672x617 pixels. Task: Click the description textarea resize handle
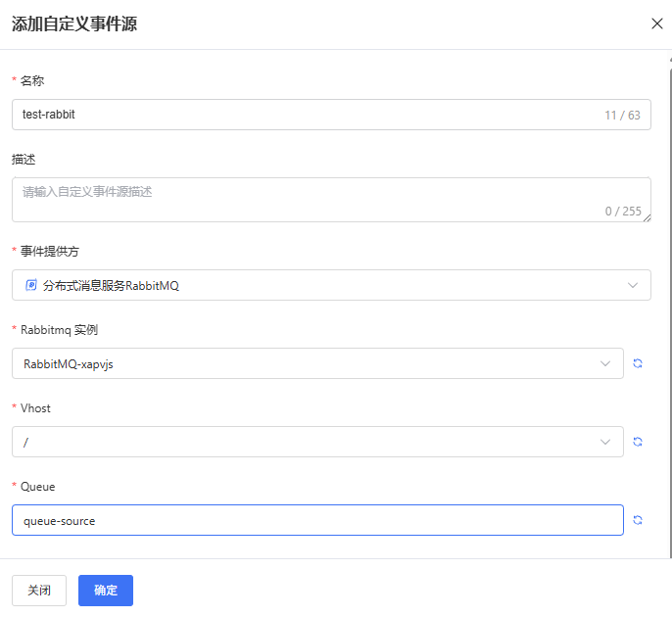(x=648, y=218)
